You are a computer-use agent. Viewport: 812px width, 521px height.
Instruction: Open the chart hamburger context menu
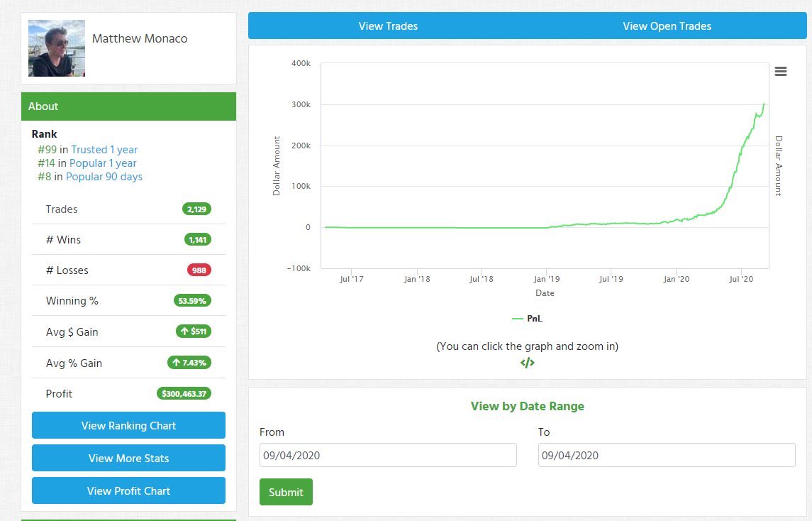click(780, 72)
